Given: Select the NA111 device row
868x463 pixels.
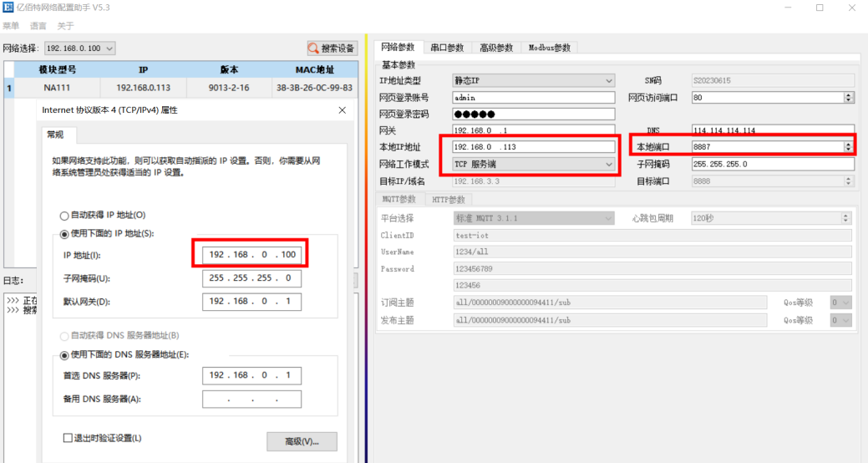Looking at the screenshot, I should 60,88.
